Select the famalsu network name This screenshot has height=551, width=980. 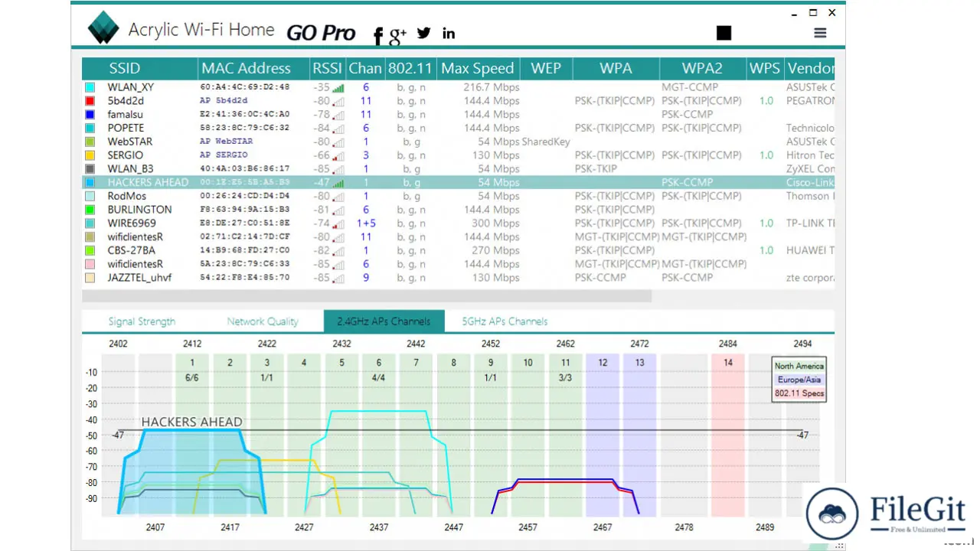[x=125, y=115]
